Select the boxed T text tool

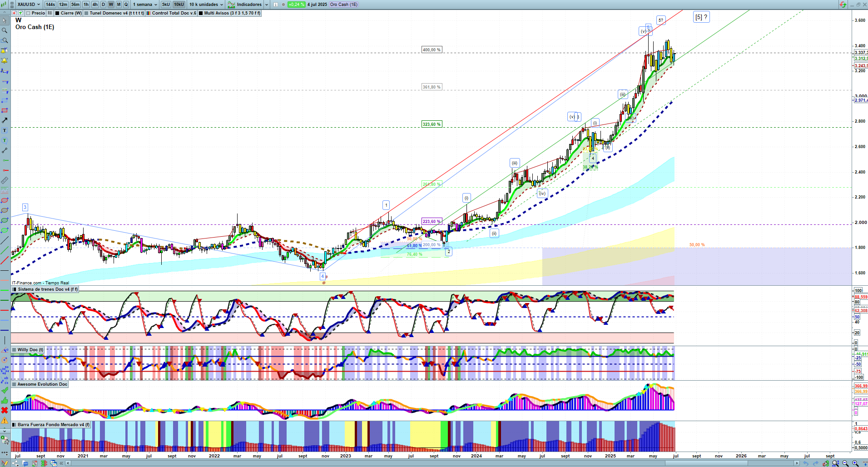pyautogui.click(x=5, y=130)
